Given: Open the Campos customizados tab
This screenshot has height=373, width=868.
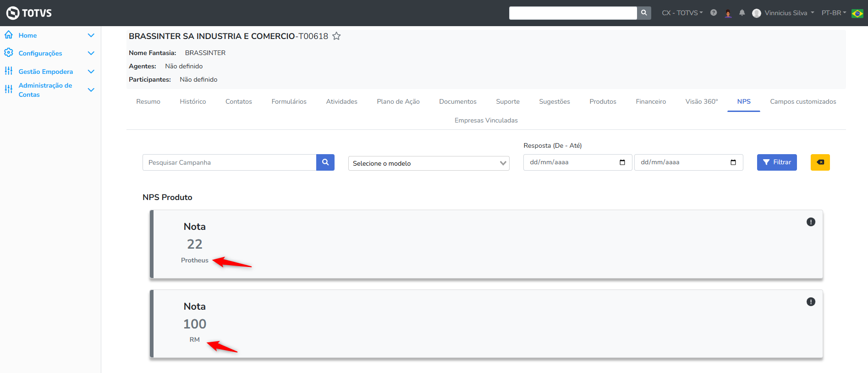Looking at the screenshot, I should click(x=803, y=101).
